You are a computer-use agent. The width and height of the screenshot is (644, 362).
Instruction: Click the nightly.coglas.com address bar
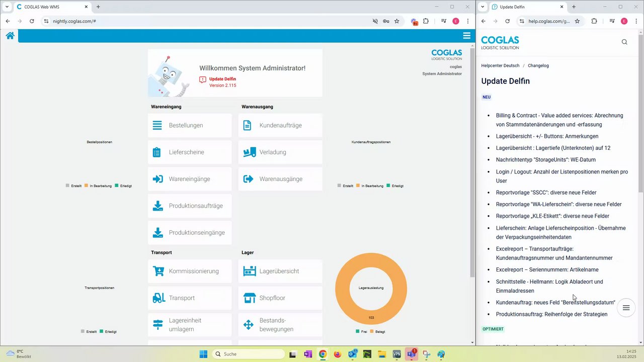click(209, 21)
